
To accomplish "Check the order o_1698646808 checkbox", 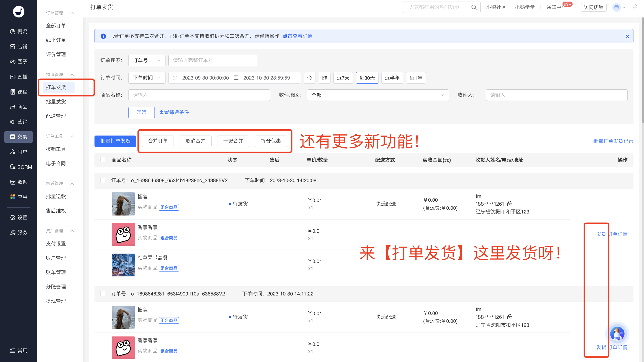I will pos(103,180).
